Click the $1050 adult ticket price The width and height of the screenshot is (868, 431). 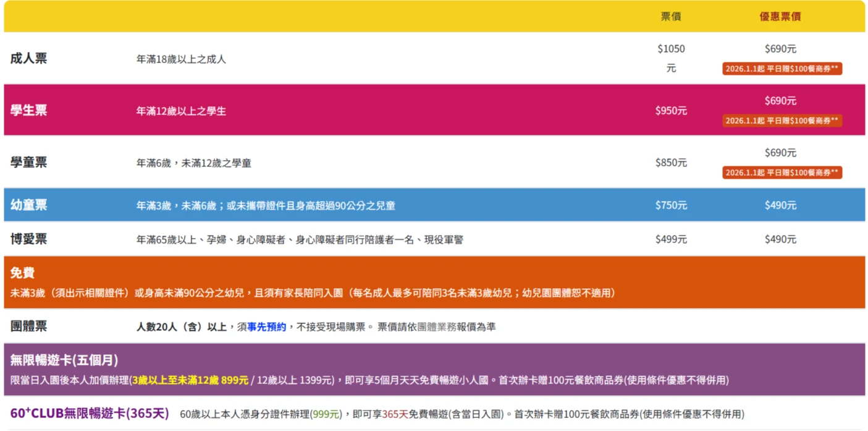[x=671, y=49]
